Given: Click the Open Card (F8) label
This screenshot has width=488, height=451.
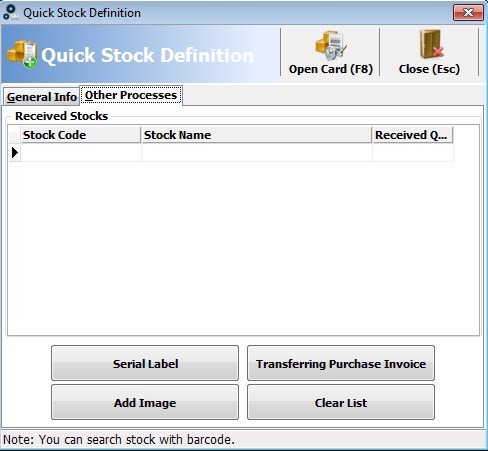Looking at the screenshot, I should pos(331,69).
